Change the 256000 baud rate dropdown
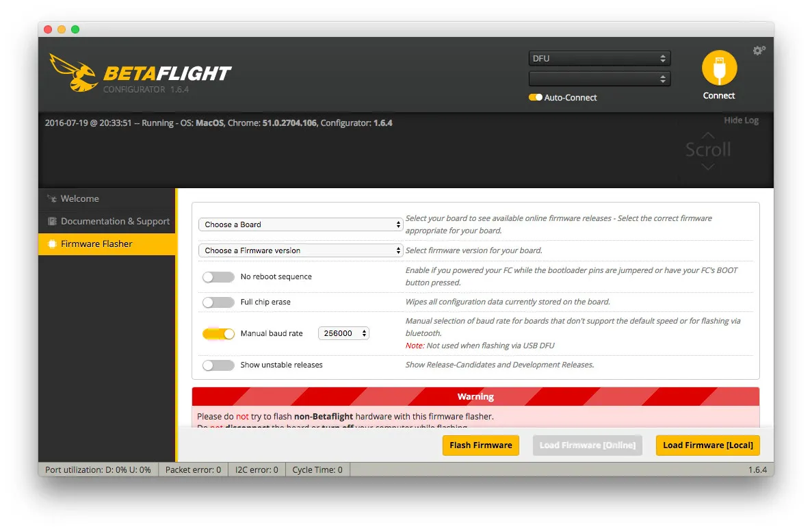812x531 pixels. pos(344,333)
